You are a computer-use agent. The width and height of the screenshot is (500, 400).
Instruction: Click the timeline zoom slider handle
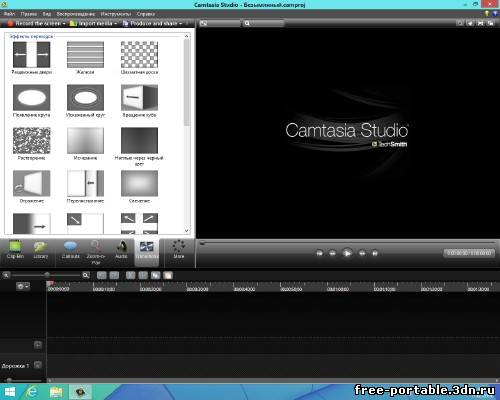click(x=47, y=275)
